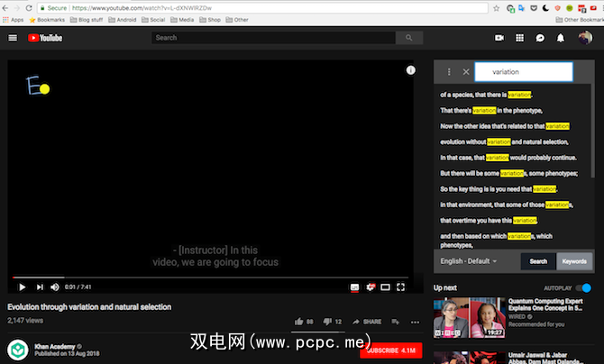Screen dimensions: 604x364
Task: Play the video
Action: pyautogui.click(x=22, y=287)
